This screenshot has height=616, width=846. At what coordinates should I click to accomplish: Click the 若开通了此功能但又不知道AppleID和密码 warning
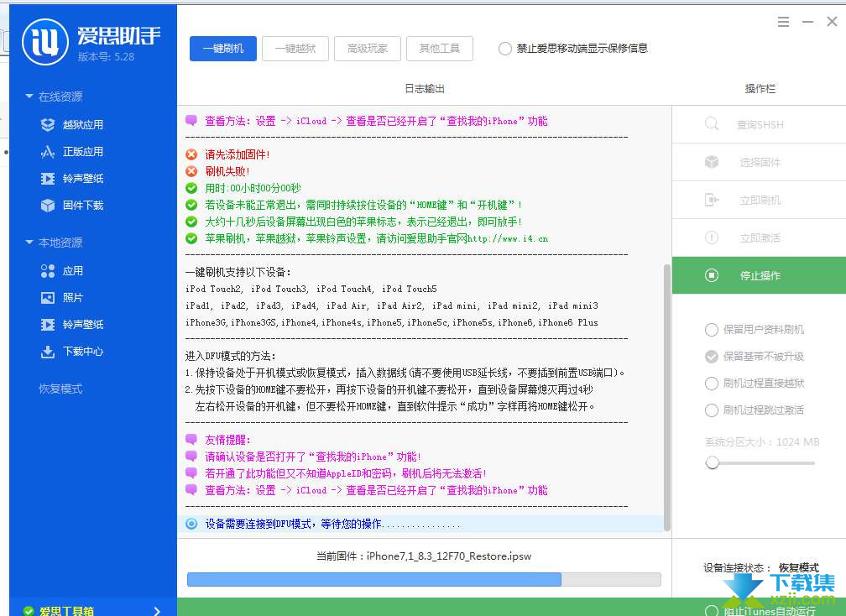pos(345,473)
